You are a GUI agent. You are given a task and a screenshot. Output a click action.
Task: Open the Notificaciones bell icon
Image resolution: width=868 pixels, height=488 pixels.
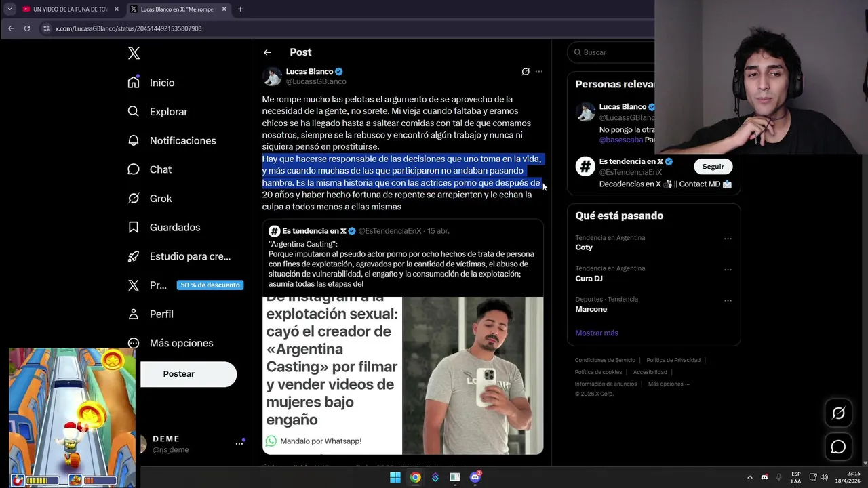pos(134,140)
